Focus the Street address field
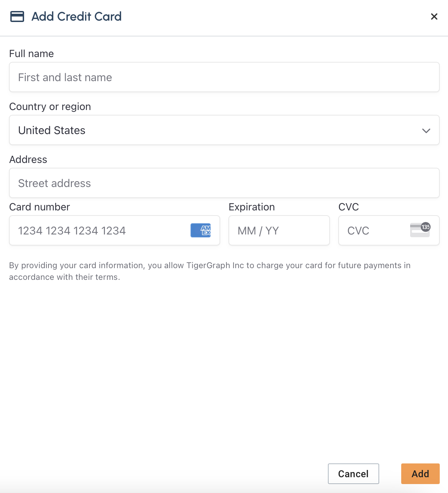The image size is (448, 493). click(x=224, y=183)
